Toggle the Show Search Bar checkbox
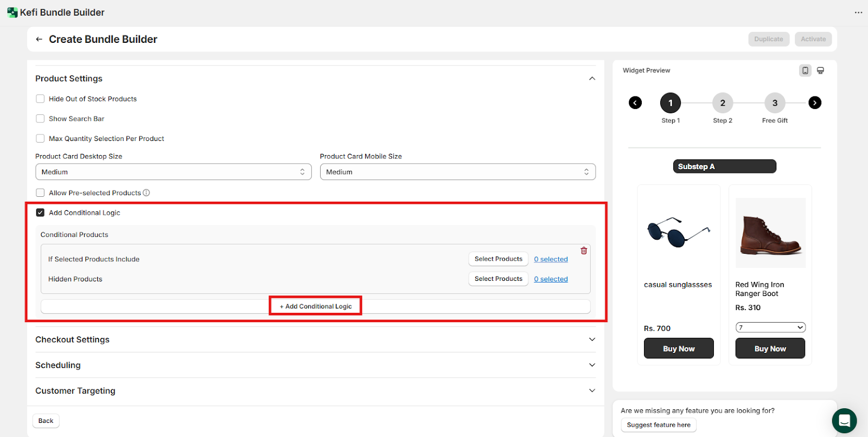 40,119
